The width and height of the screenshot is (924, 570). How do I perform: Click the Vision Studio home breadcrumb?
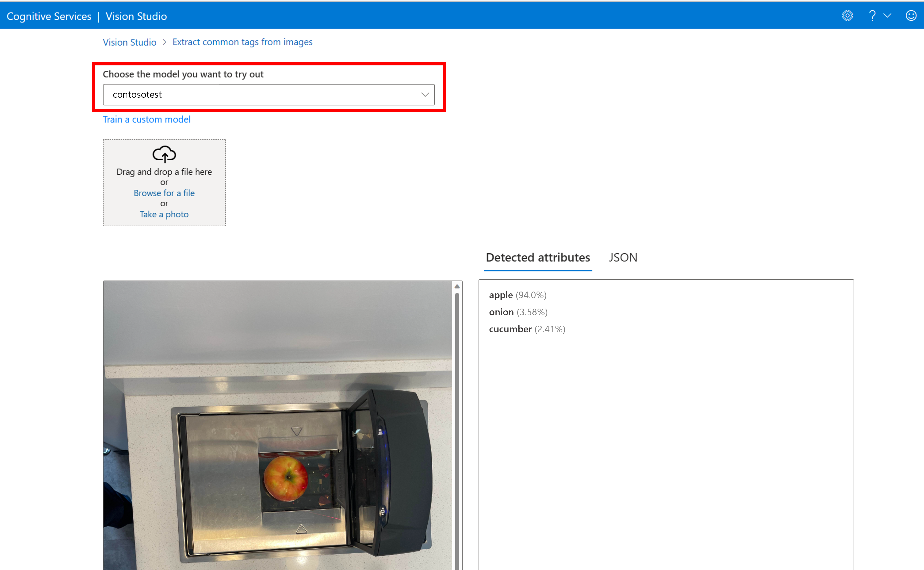tap(130, 42)
